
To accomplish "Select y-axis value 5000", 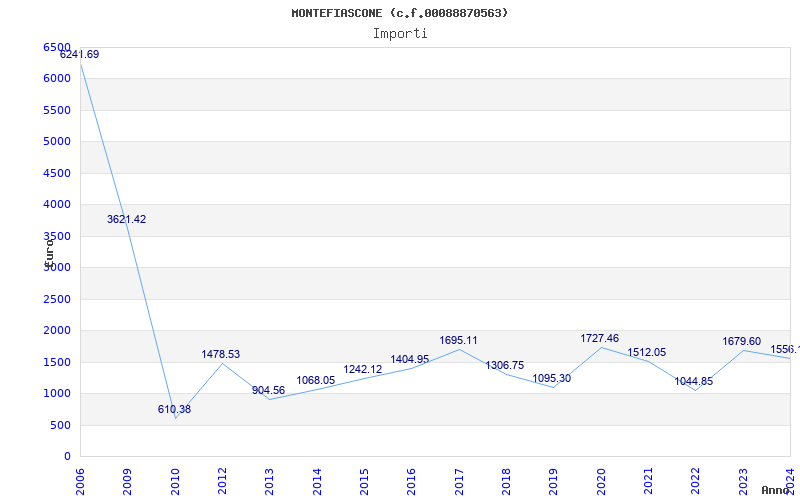I will tap(57, 141).
